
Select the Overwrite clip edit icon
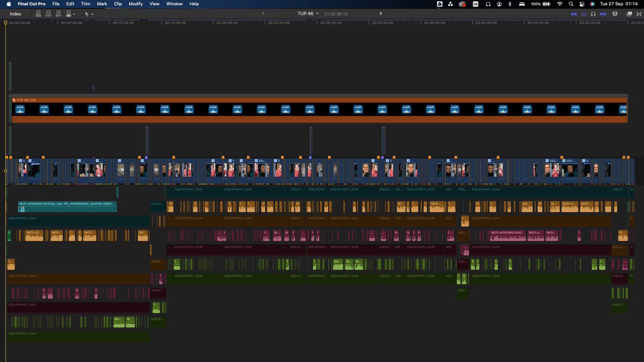pos(69,14)
